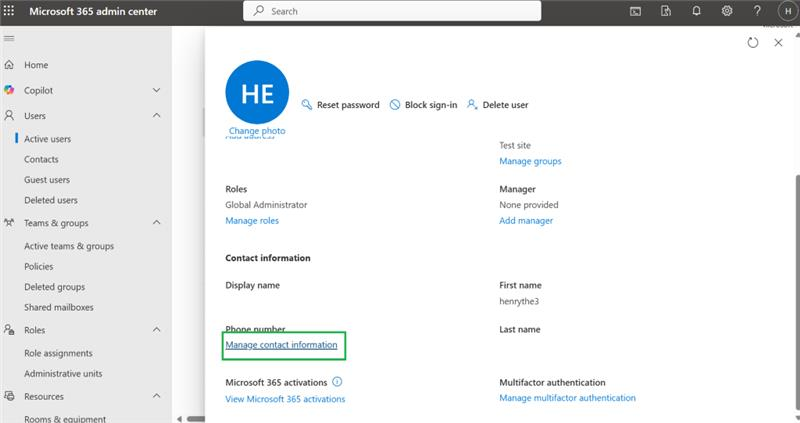Open Deleted groups page

click(55, 287)
